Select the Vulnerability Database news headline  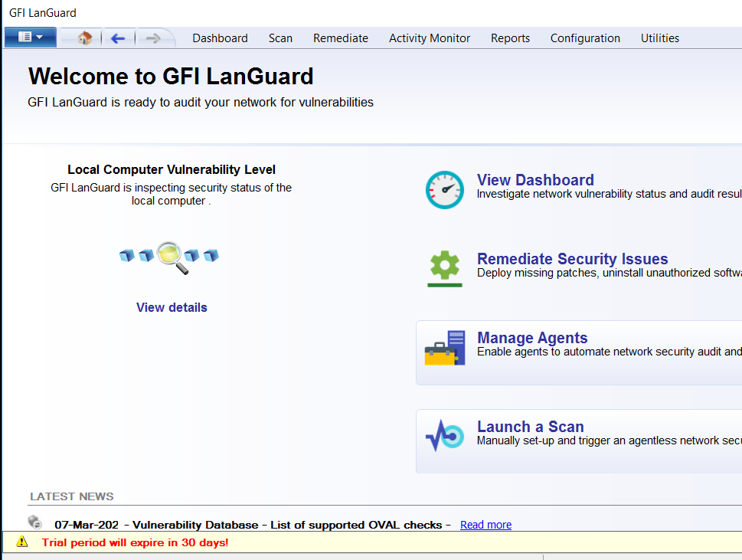tap(253, 525)
